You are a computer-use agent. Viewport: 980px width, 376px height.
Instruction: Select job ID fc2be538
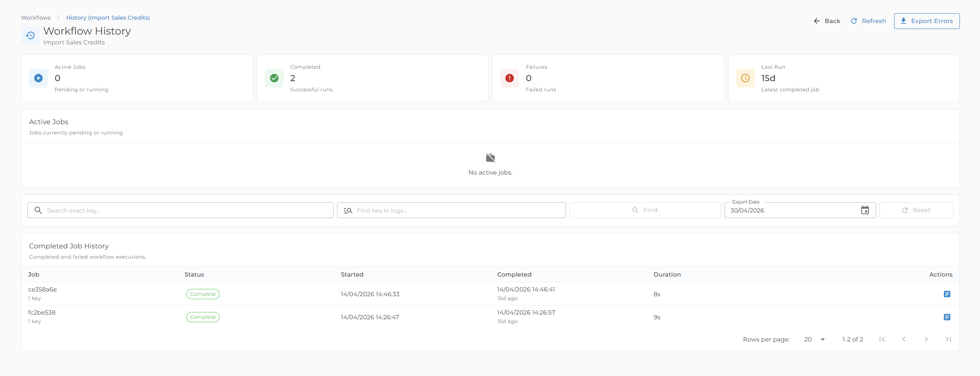tap(42, 312)
